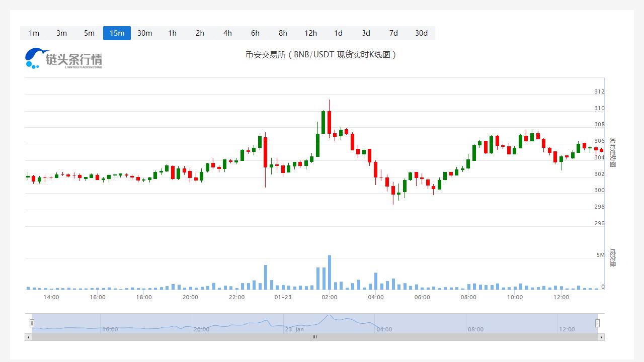Select the 1m interval tab
Screen dimensions: 644x362
click(34, 33)
